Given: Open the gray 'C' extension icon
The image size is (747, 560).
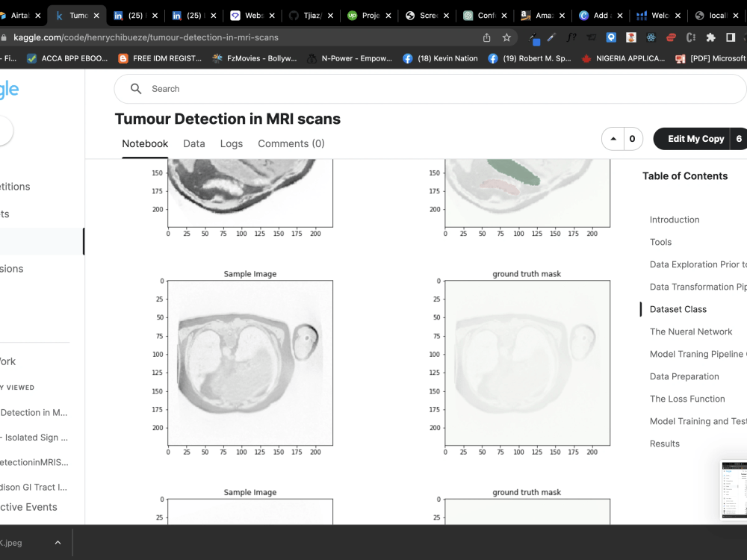Looking at the screenshot, I should coord(691,37).
